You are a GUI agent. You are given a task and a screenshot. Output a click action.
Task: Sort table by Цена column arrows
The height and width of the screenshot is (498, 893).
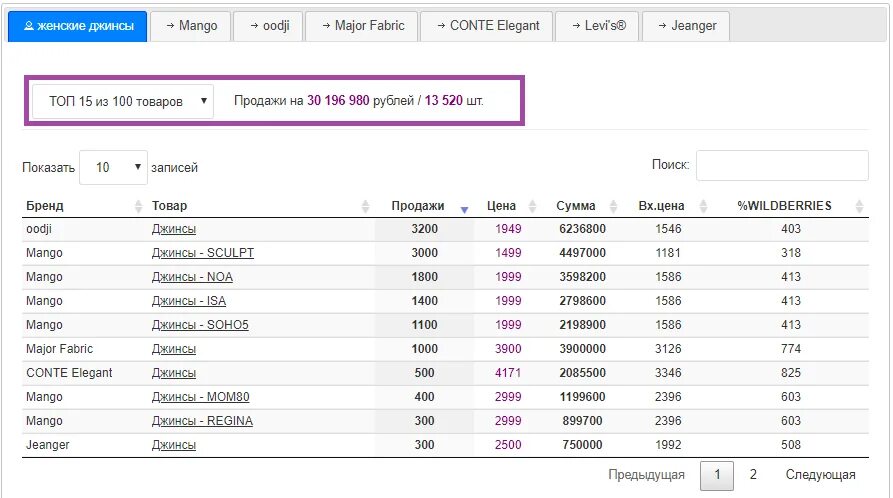point(532,206)
